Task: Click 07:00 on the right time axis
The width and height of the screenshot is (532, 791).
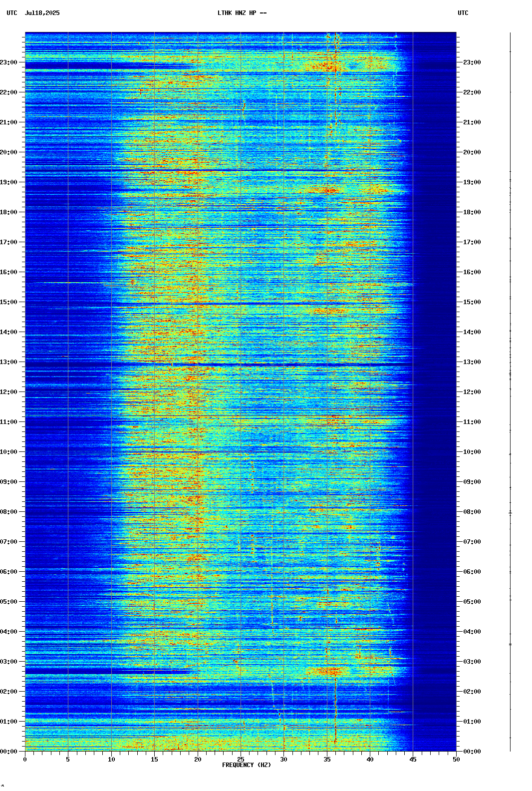Action: [472, 542]
